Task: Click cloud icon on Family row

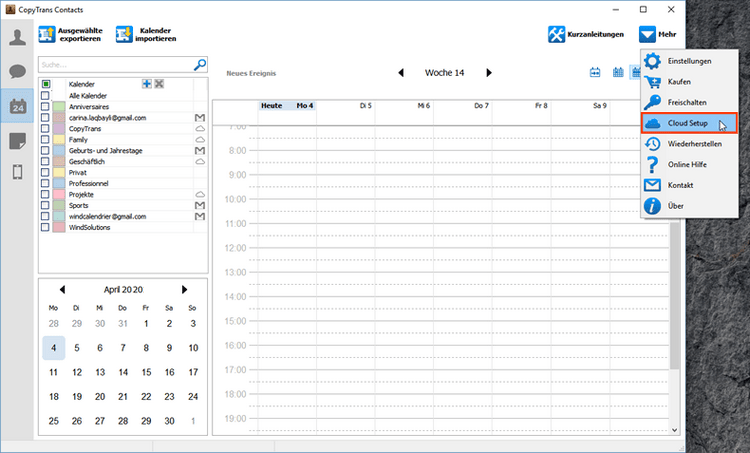Action: 200,140
